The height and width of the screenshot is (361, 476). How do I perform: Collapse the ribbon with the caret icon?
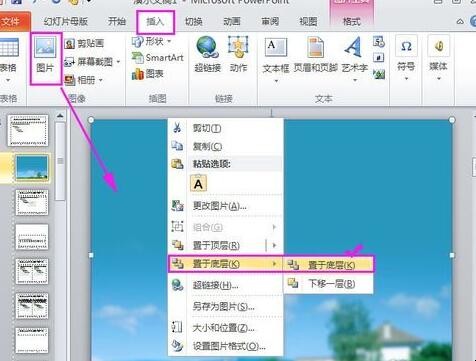pos(460,22)
